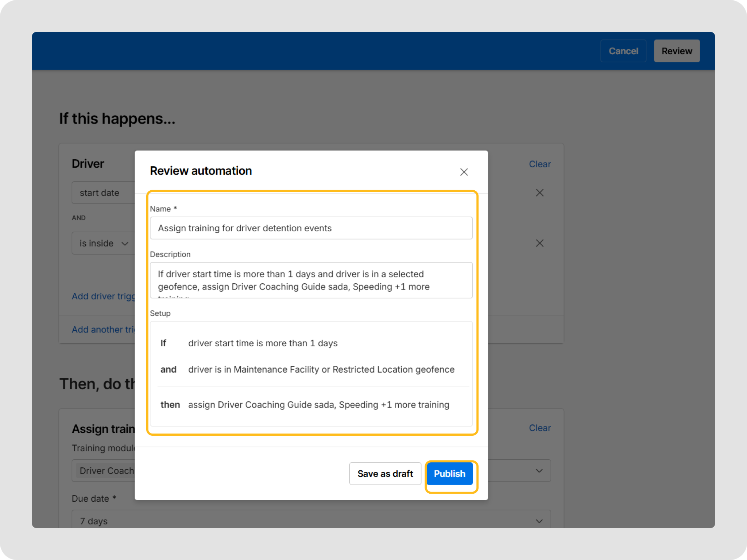Expand the Training modules dropdown chevron
This screenshot has height=560, width=747.
[539, 471]
